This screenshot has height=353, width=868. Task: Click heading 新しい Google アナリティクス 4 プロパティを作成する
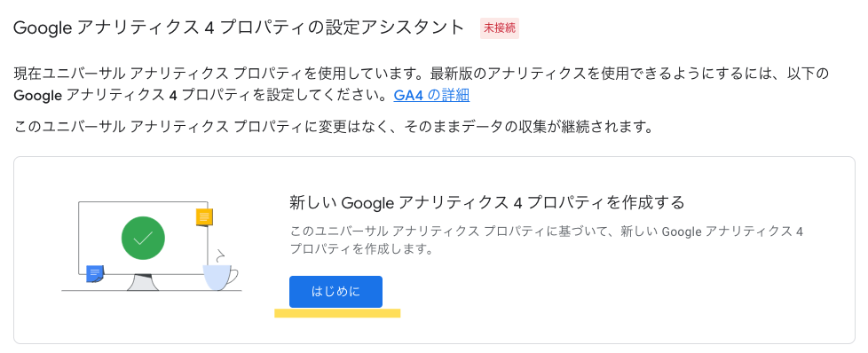coord(487,202)
